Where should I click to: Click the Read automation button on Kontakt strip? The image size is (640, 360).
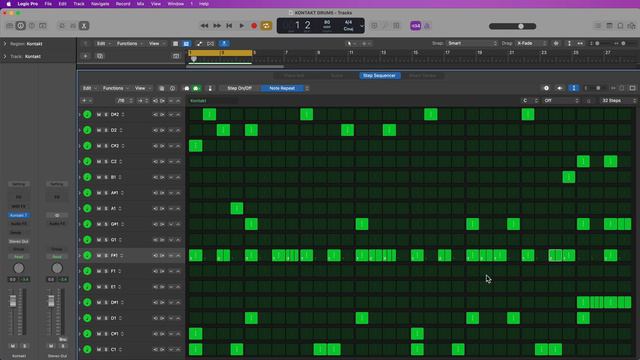[x=18, y=257]
